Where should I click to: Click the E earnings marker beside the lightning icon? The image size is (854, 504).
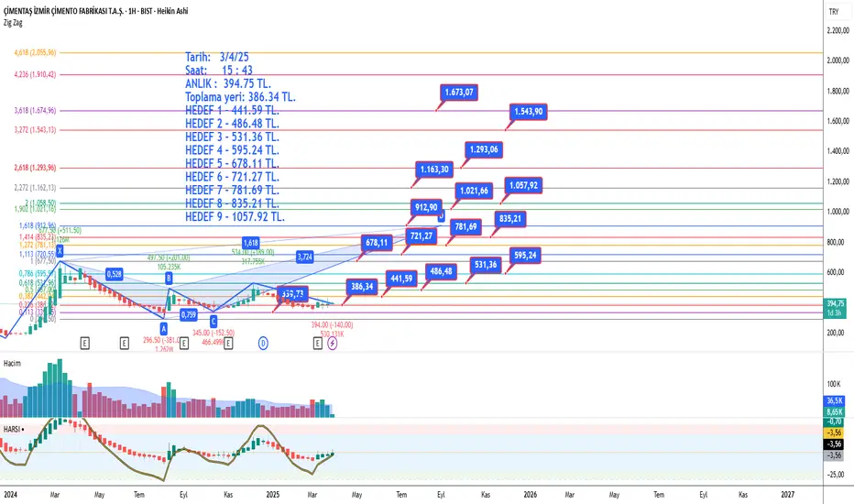pos(318,344)
